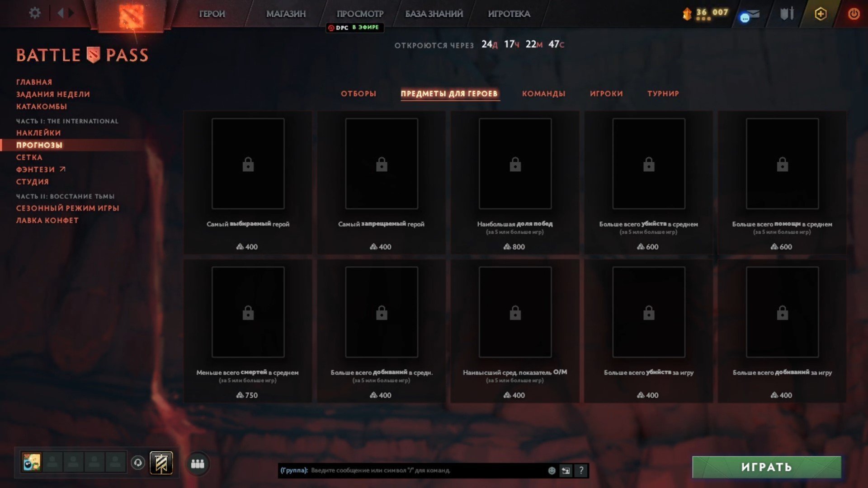Open the locked Самый выбираемый герой card
Viewport: 868px width, 488px height.
point(248,183)
